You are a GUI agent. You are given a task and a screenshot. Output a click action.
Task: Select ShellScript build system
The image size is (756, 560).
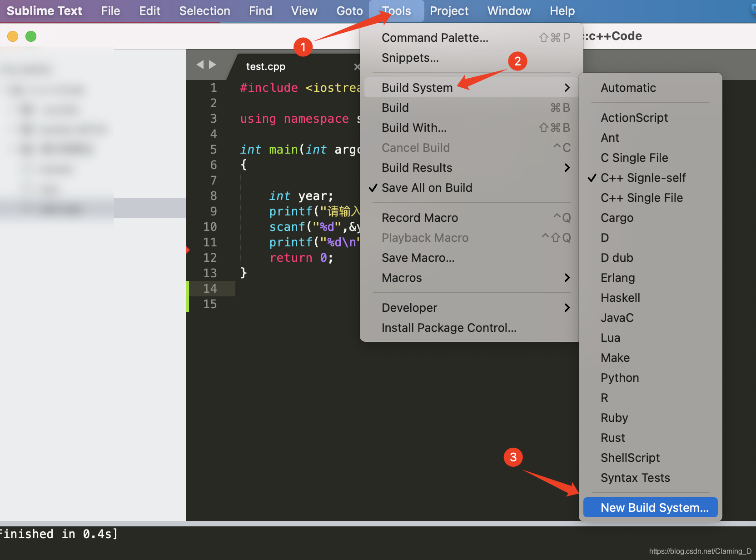650,458
